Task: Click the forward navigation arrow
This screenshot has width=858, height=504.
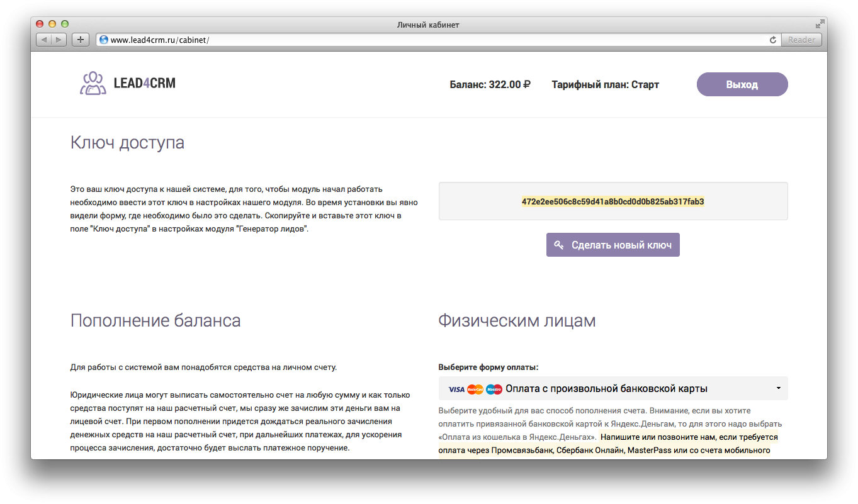Action: pyautogui.click(x=58, y=39)
